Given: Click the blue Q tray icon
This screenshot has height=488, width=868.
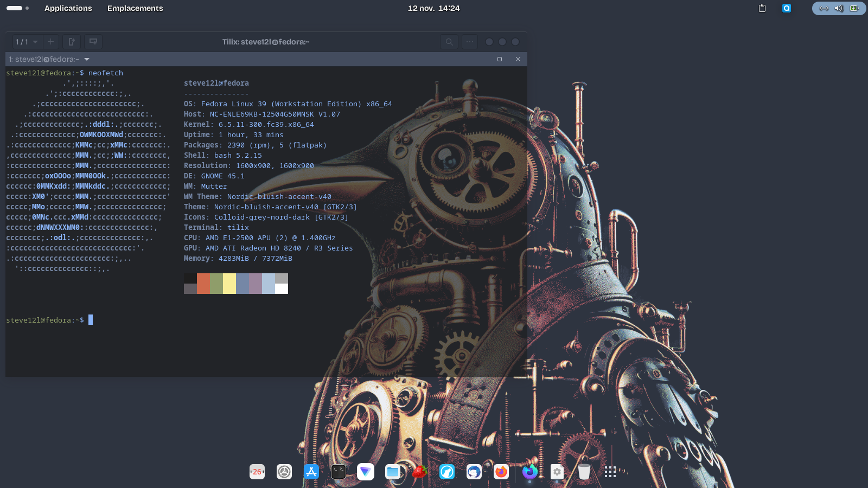Looking at the screenshot, I should coord(787,8).
